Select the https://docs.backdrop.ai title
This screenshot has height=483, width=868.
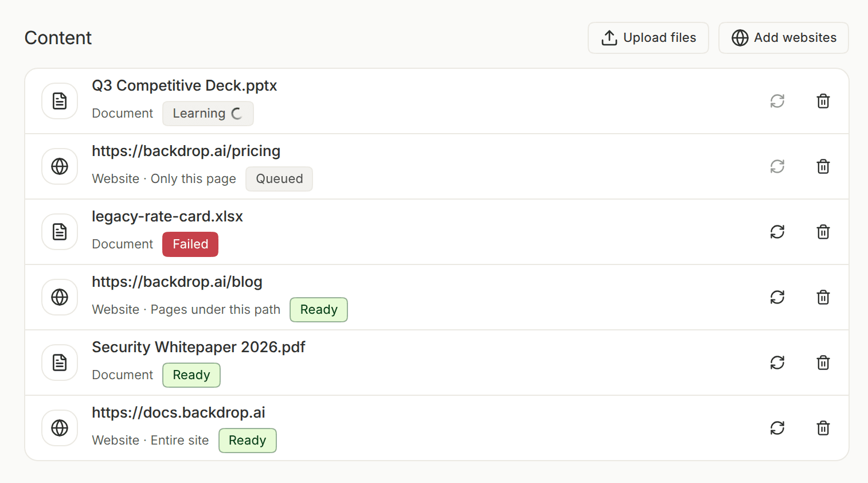tap(179, 412)
